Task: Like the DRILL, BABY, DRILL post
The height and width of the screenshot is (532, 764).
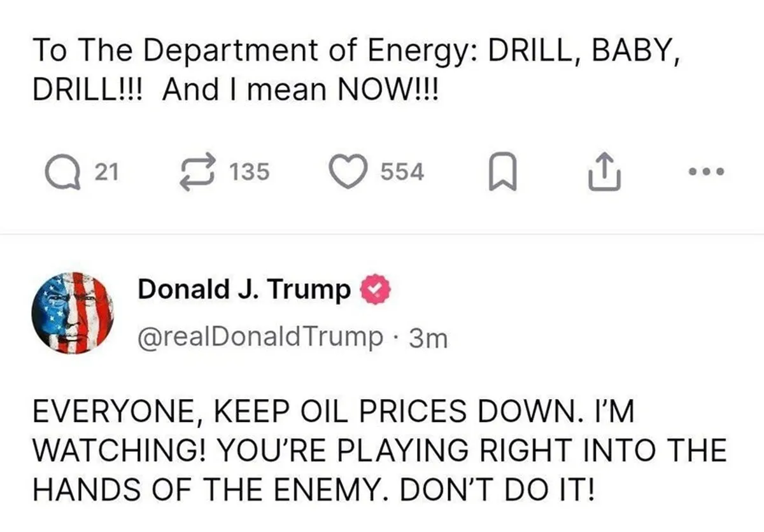Action: click(348, 172)
